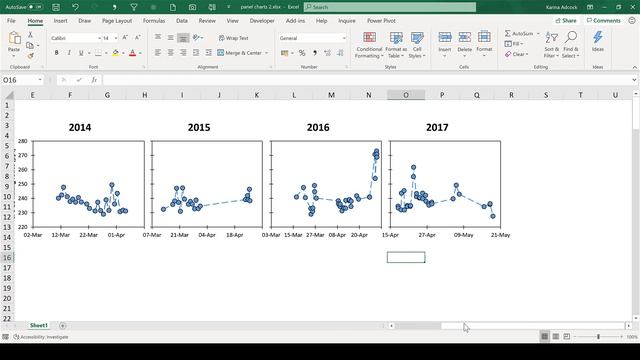Click the Insert cells icon
Image resolution: width=640 pixels, height=360 pixels.
pos(444,38)
